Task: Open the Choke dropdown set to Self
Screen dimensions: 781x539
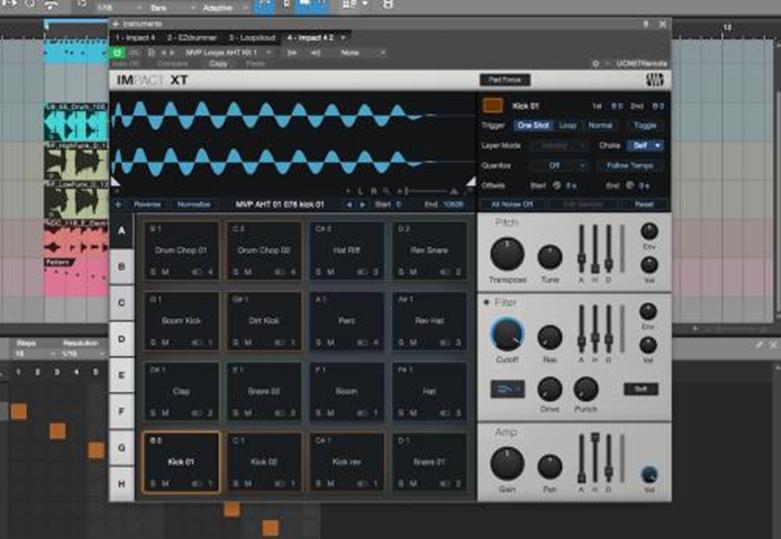Action: (645, 145)
